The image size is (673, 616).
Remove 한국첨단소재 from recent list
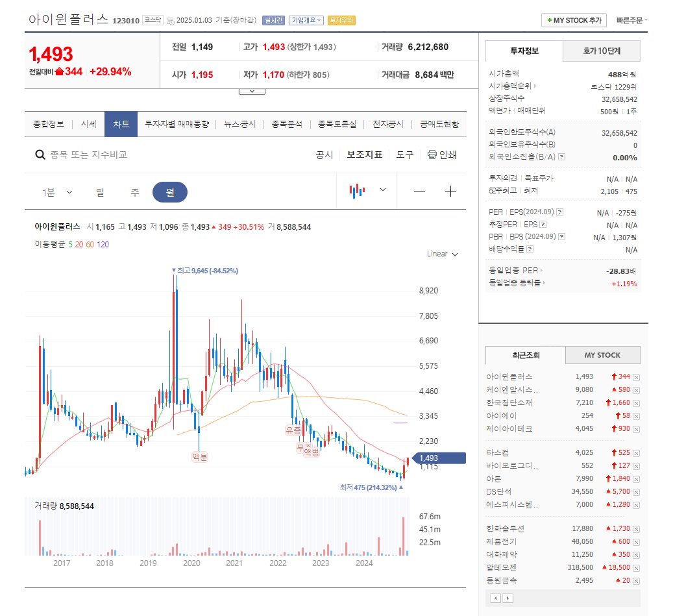636,403
